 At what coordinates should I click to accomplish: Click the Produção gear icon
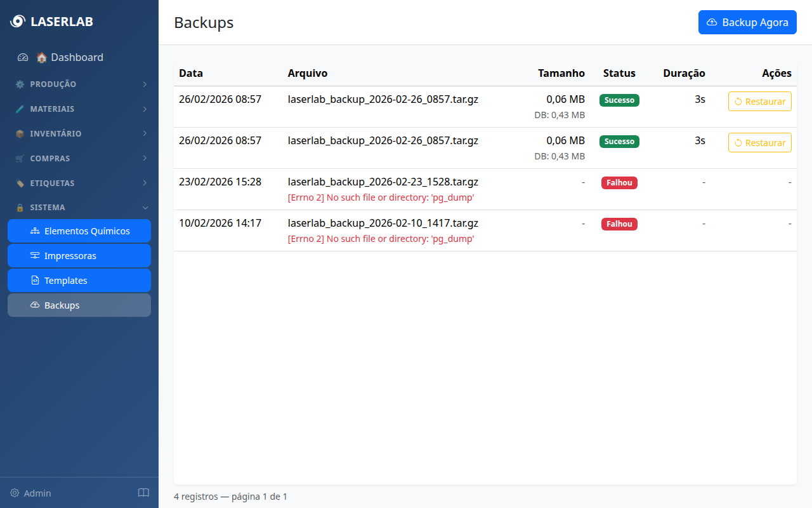click(19, 84)
